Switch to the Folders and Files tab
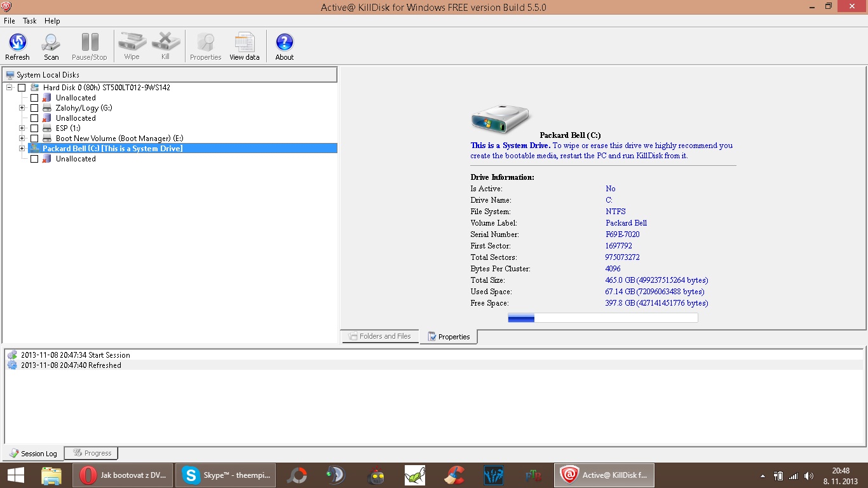868x488 pixels. pos(380,336)
